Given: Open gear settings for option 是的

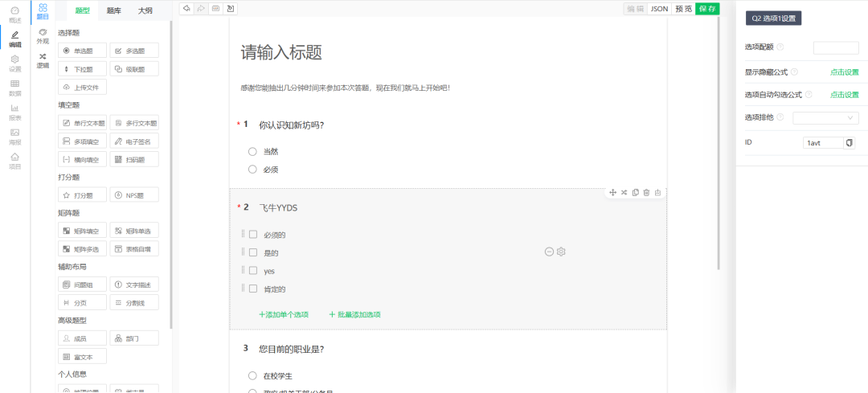Looking at the screenshot, I should pos(561,252).
